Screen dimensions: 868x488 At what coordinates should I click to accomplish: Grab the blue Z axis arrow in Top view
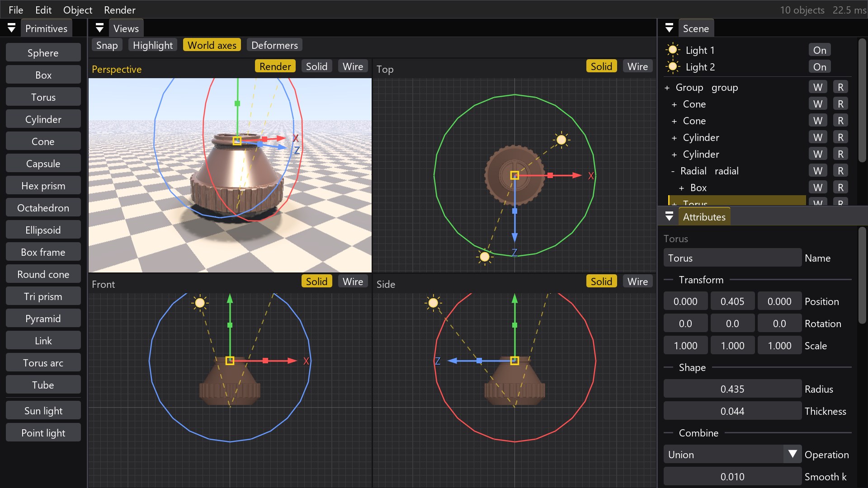pyautogui.click(x=514, y=237)
